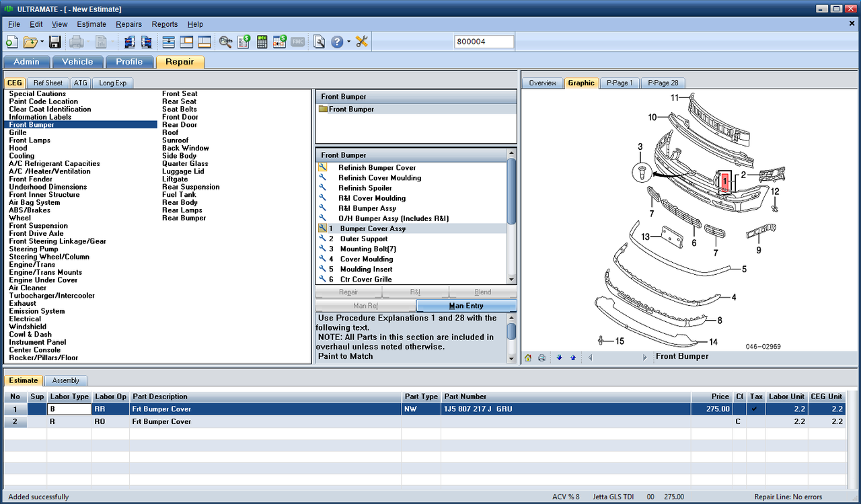This screenshot has width=861, height=504.
Task: Open the parts search magnifier icon
Action: click(225, 42)
